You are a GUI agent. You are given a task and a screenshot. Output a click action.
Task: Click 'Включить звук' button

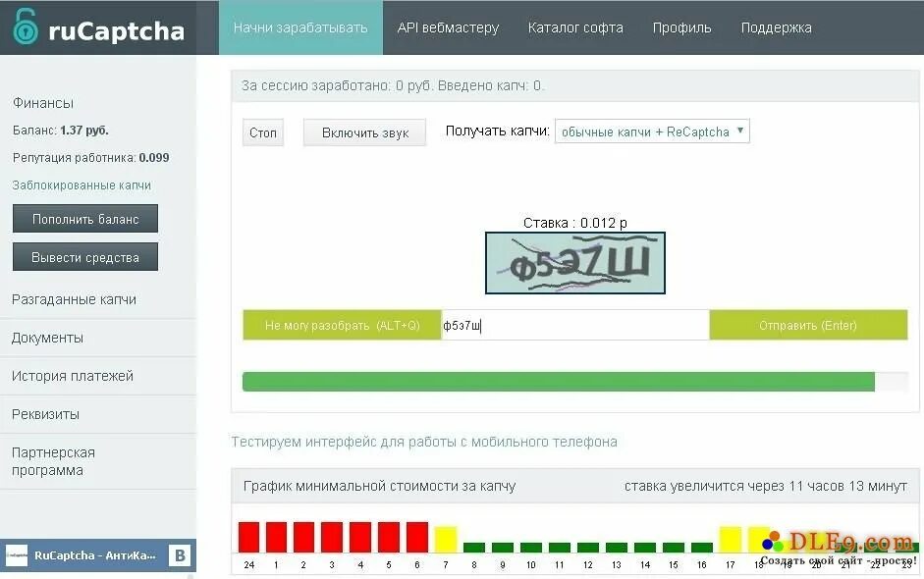(364, 132)
